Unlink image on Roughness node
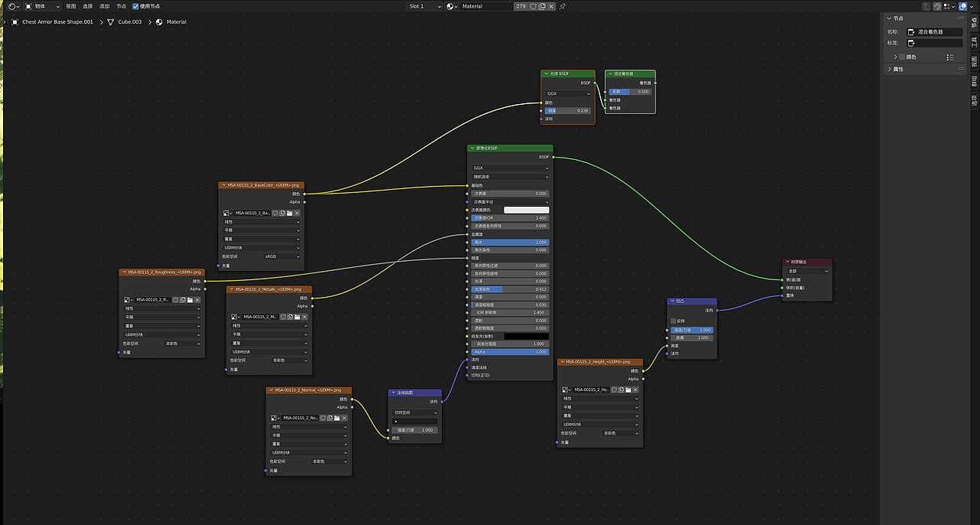Viewport: 980px width, 525px height. click(198, 300)
